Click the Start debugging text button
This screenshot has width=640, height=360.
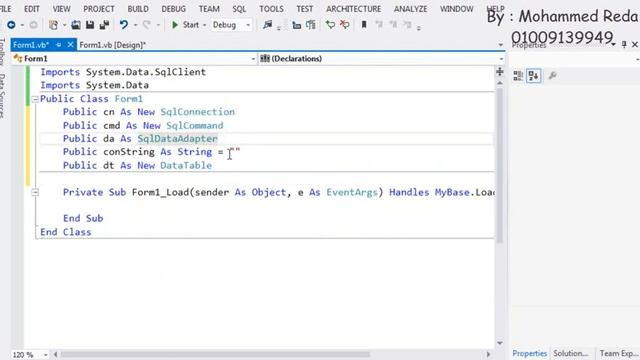pyautogui.click(x=191, y=25)
